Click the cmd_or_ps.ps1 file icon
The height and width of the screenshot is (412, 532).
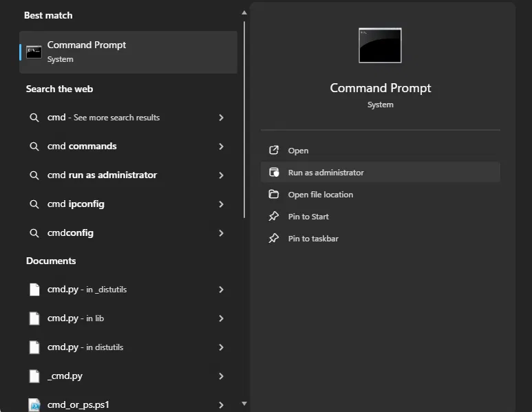coord(34,404)
